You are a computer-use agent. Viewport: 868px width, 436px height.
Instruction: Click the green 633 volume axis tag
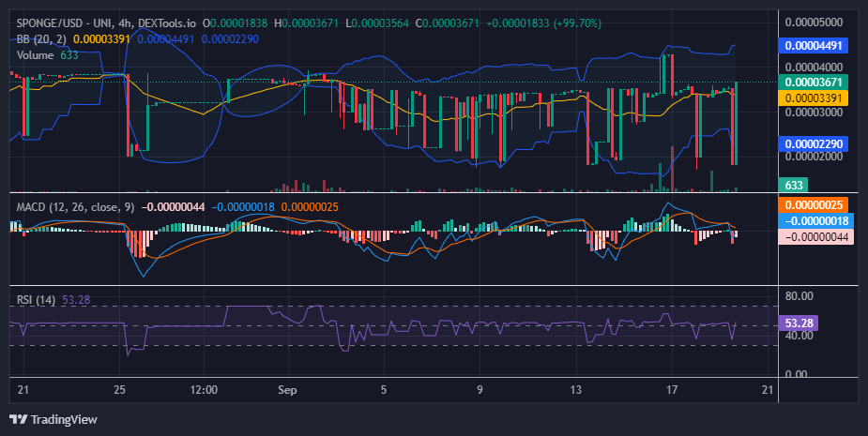tap(793, 185)
